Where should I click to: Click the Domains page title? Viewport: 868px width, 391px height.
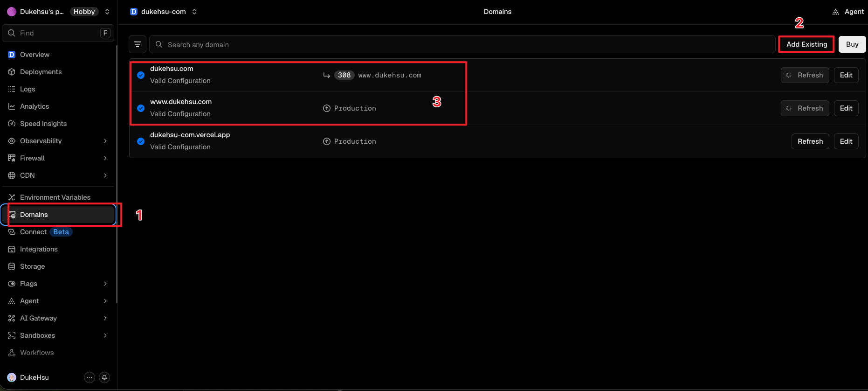[x=497, y=12]
